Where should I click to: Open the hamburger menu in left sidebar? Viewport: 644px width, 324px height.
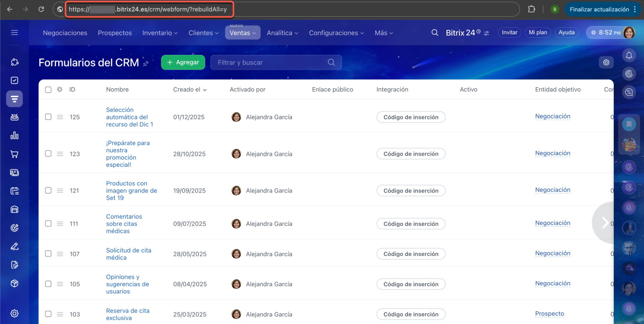click(14, 33)
